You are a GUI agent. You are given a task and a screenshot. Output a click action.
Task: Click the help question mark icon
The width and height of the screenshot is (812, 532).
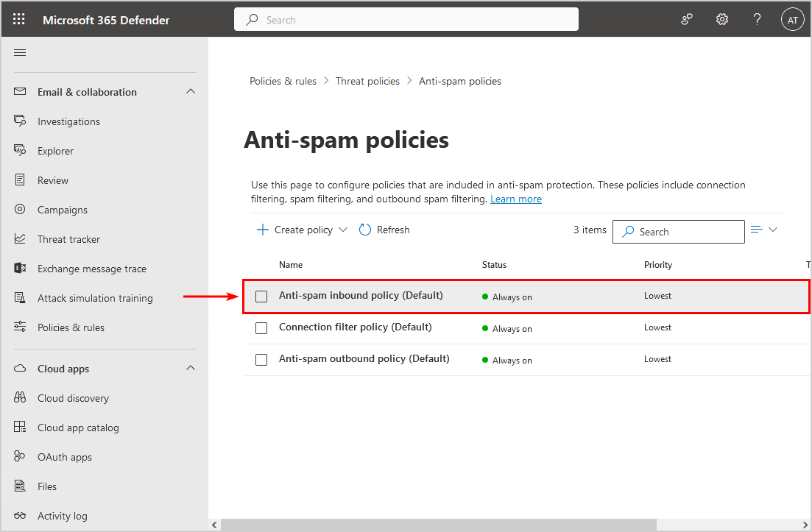coord(757,20)
